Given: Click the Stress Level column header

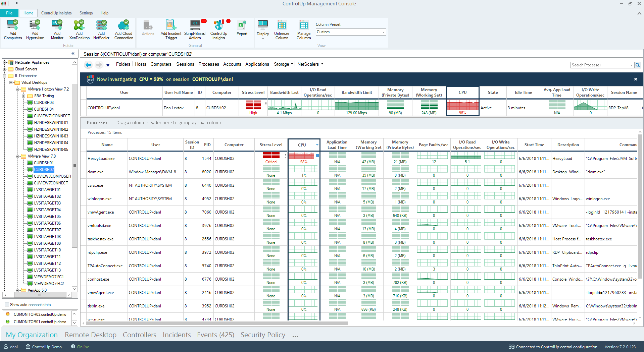Looking at the screenshot, I should click(271, 145).
